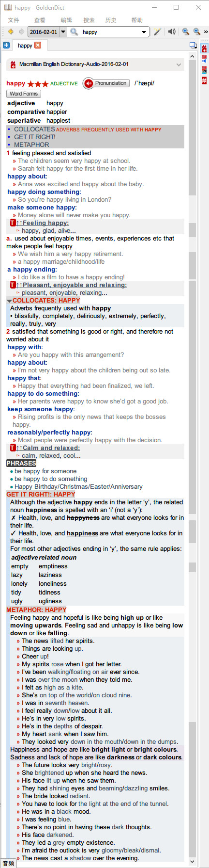This screenshot has height=868, width=209.
Task: Collapse the COLLOCATES: HAPPY section triangle
Action: [9, 301]
